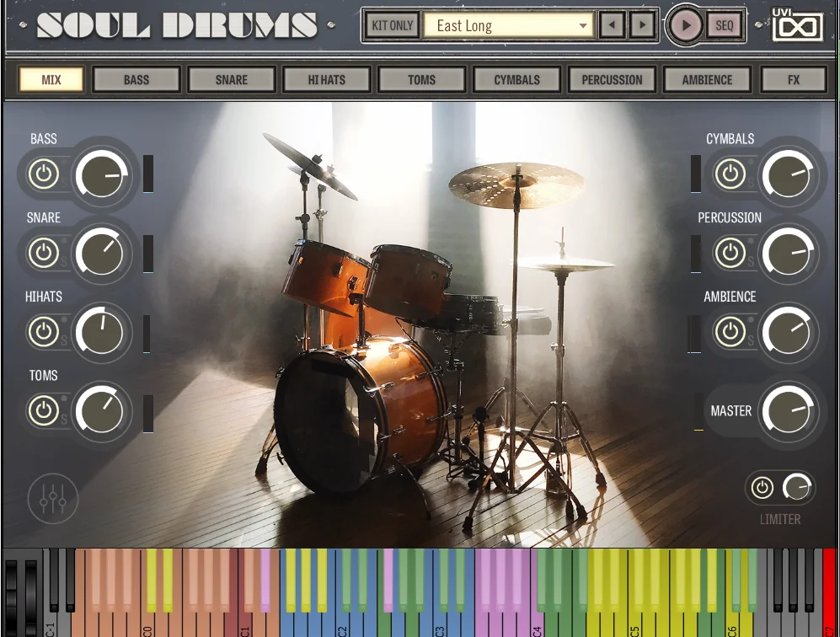
Task: Toggle the SNARE channel power button
Action: coord(44,253)
